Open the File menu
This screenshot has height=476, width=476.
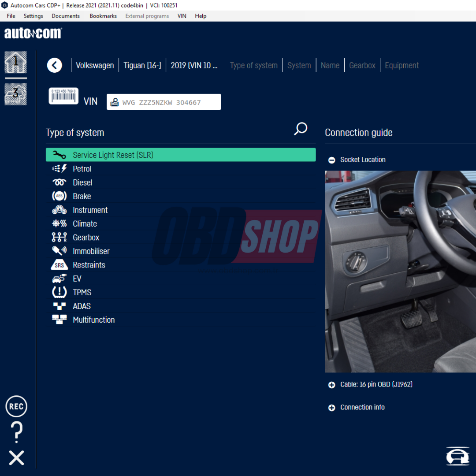point(11,16)
